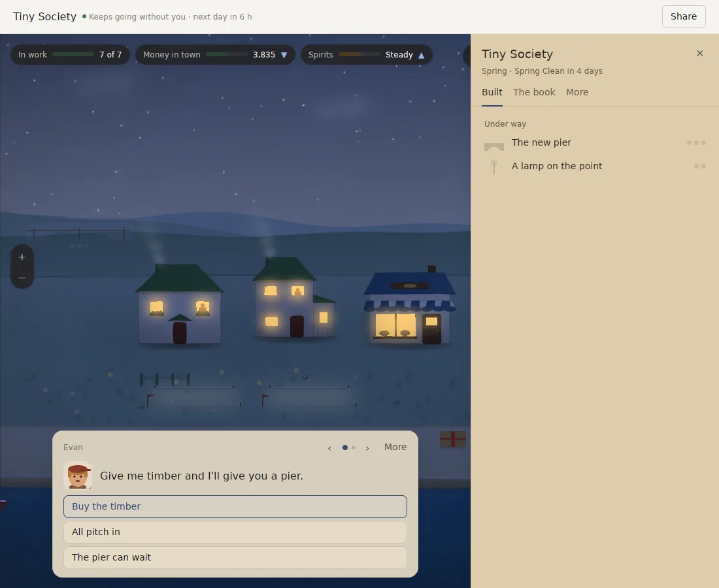
Task: Click the Money in town progress bar
Action: [x=227, y=54]
